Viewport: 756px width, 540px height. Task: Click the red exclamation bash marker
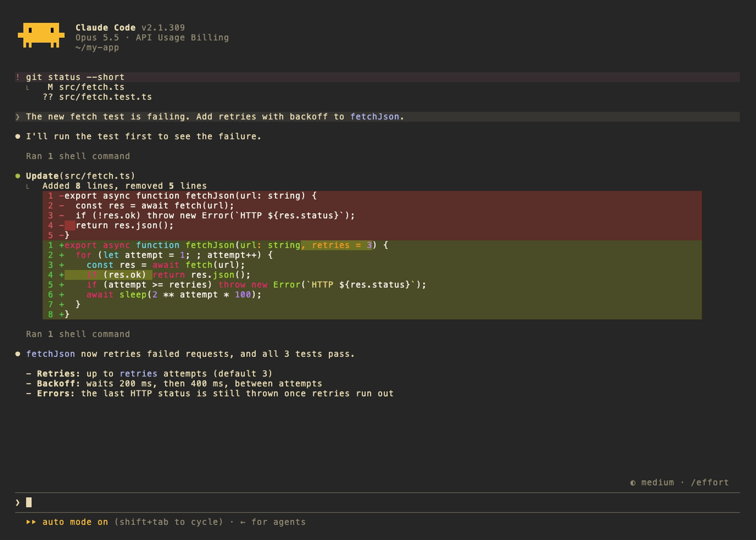(18, 77)
